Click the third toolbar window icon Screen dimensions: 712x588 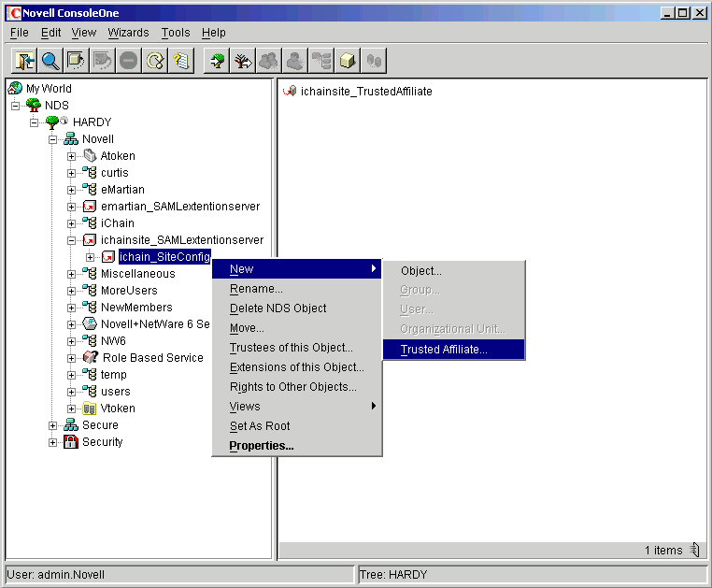(77, 61)
